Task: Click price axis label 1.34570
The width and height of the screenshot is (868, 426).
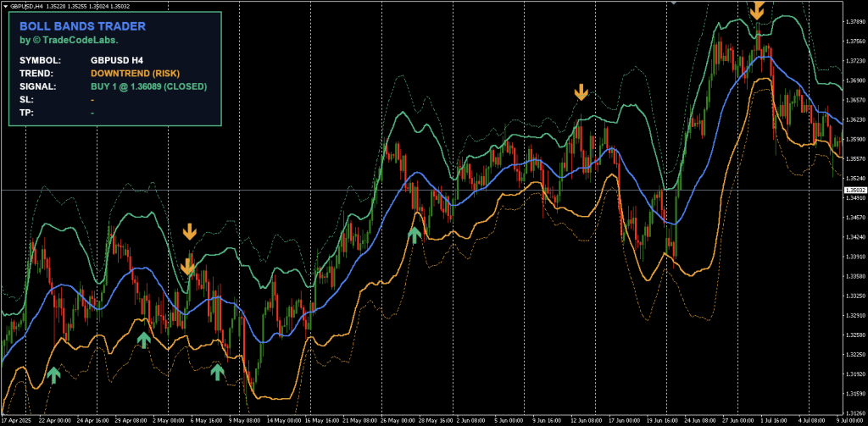Action: [x=855, y=218]
